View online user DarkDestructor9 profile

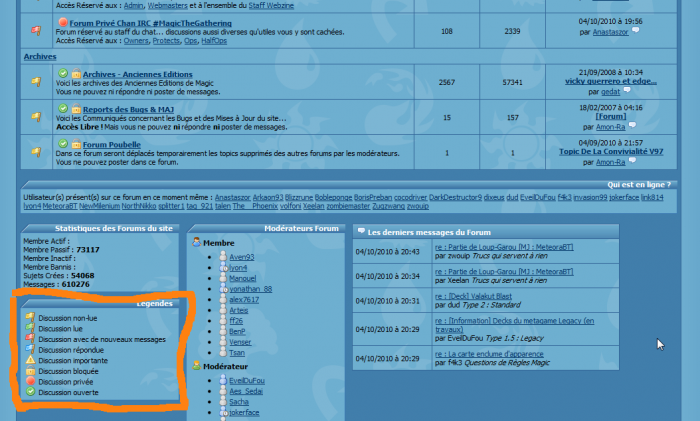point(455,197)
